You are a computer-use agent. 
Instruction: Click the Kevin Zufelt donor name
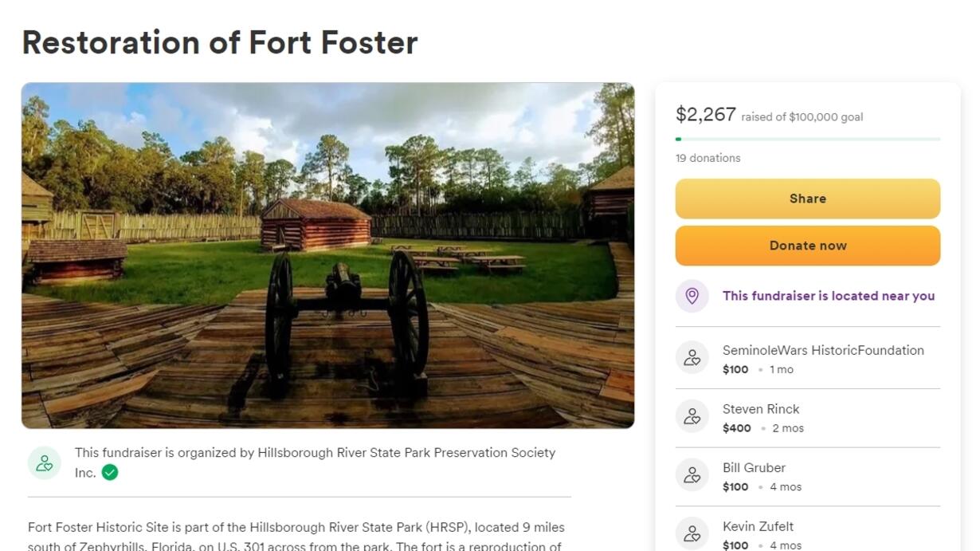(x=758, y=526)
